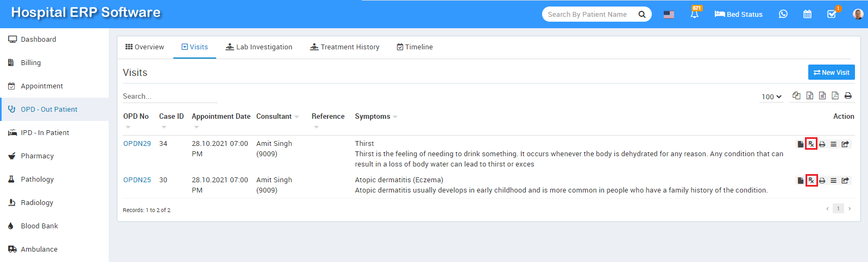Image resolution: width=868 pixels, height=262 pixels.
Task: Sort by Symptoms column
Action: (x=376, y=117)
